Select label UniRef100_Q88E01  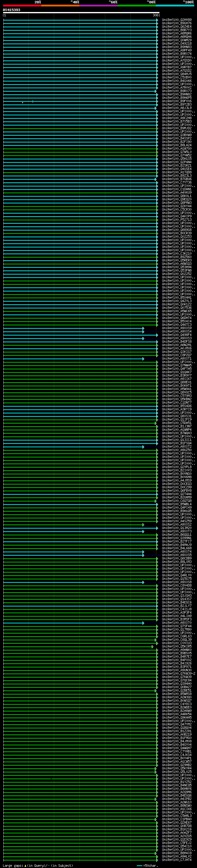coord(177,382)
